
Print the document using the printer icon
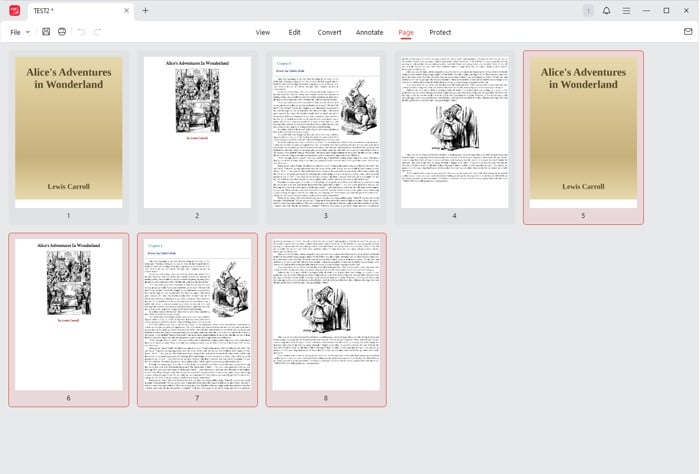(x=62, y=32)
